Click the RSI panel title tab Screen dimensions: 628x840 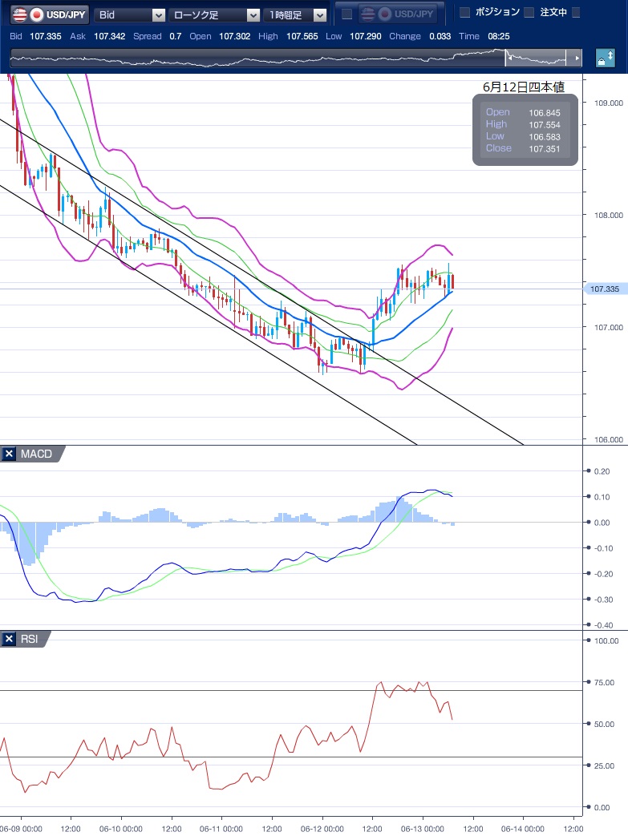coord(30,639)
